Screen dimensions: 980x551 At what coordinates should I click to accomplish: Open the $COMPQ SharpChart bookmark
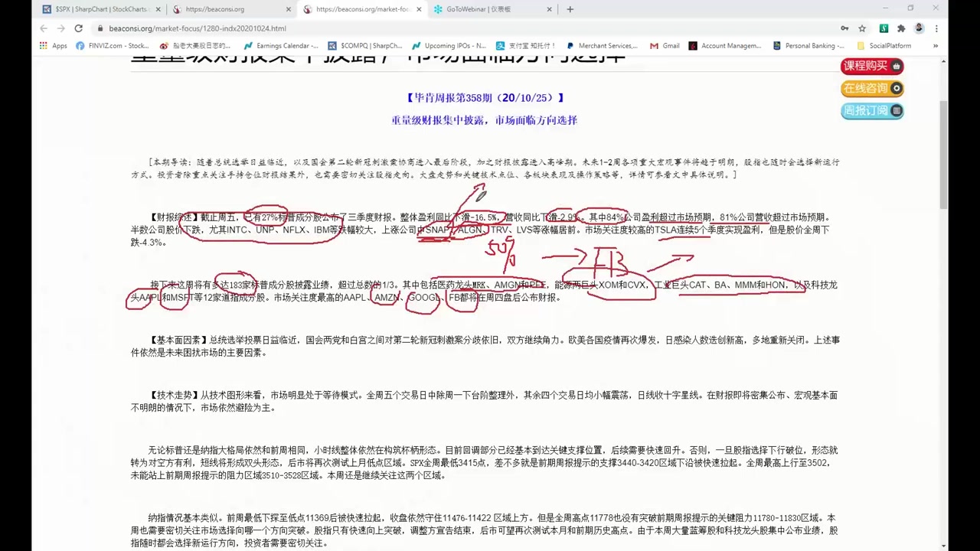point(365,46)
